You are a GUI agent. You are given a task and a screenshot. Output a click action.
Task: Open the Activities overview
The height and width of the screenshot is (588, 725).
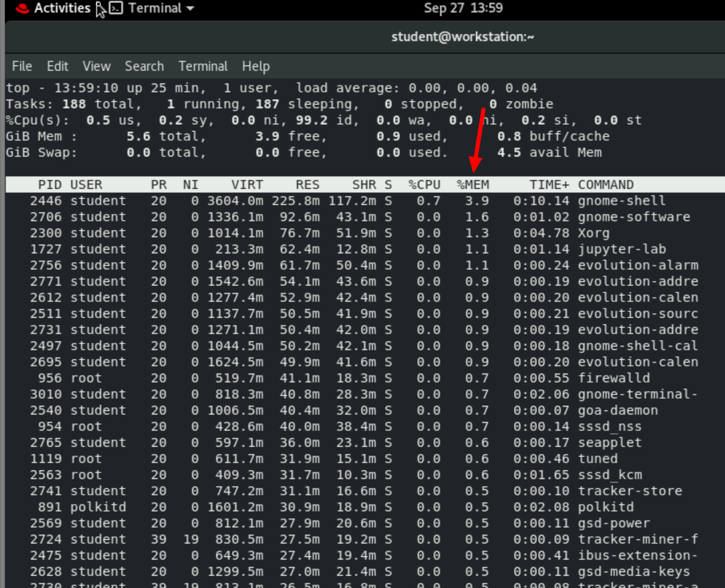pos(62,8)
